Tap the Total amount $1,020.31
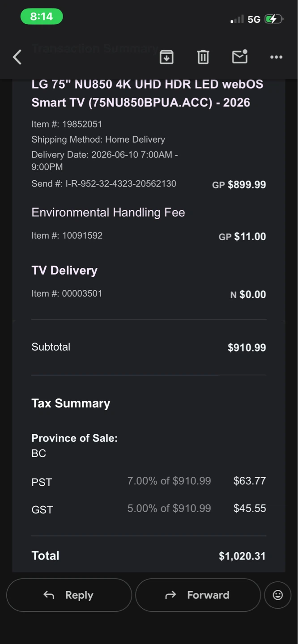The image size is (298, 644). click(242, 556)
